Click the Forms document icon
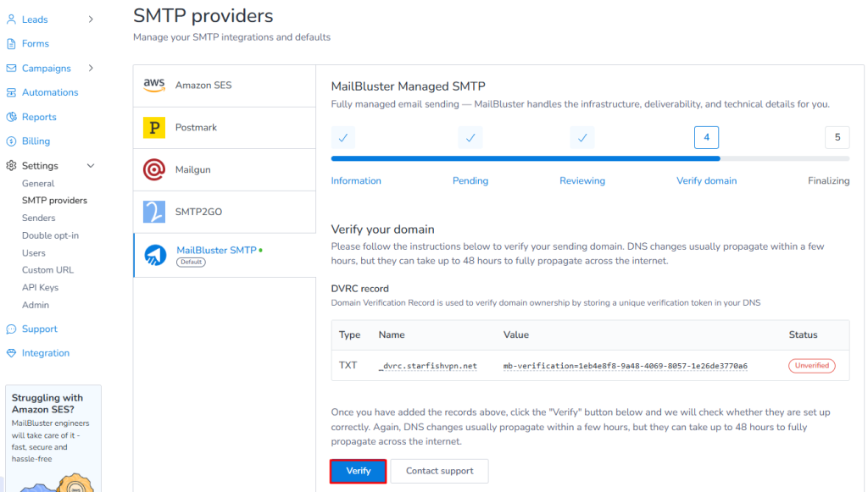Image resolution: width=868 pixels, height=492 pixels. coord(11,44)
